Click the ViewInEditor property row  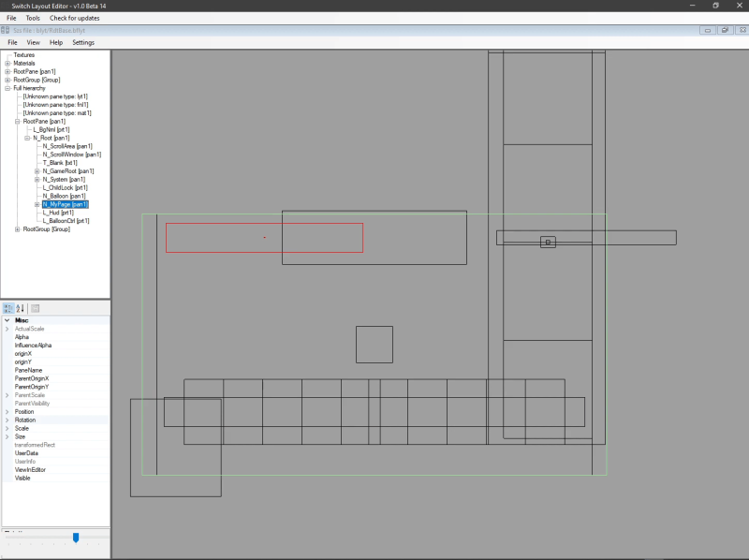(56, 470)
